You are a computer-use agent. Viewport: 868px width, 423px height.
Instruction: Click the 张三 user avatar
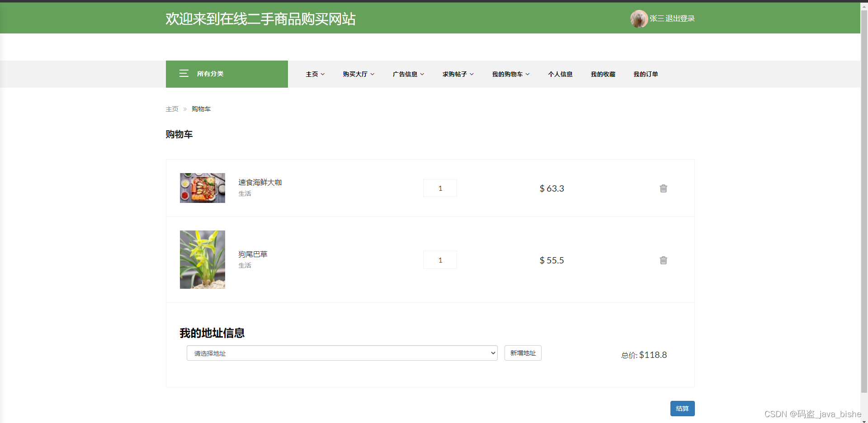(639, 19)
